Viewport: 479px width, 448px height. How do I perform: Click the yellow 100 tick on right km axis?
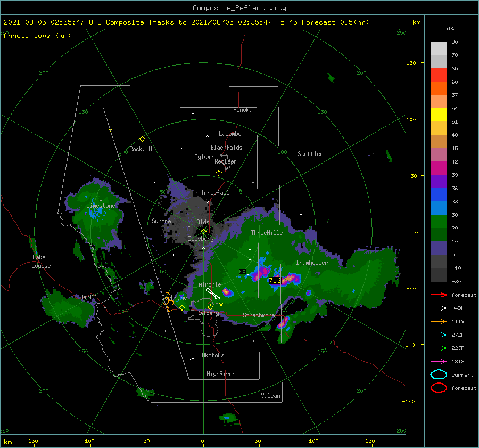(x=411, y=119)
